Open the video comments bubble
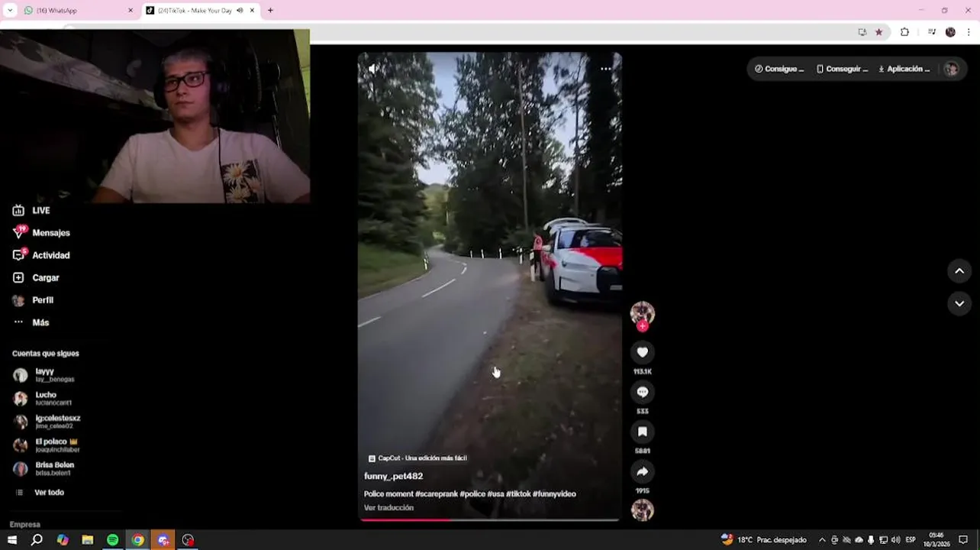 [643, 392]
